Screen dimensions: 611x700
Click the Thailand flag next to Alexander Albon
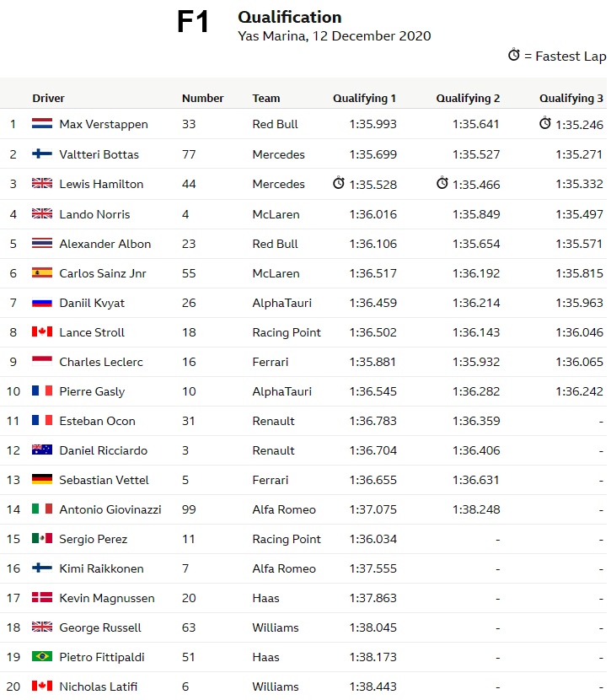(42, 244)
